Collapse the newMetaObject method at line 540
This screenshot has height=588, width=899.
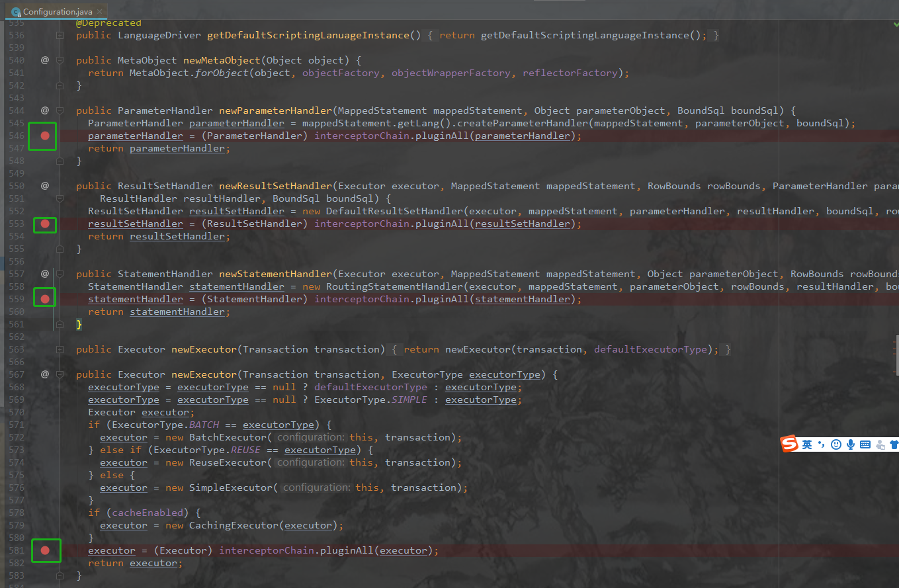point(60,60)
